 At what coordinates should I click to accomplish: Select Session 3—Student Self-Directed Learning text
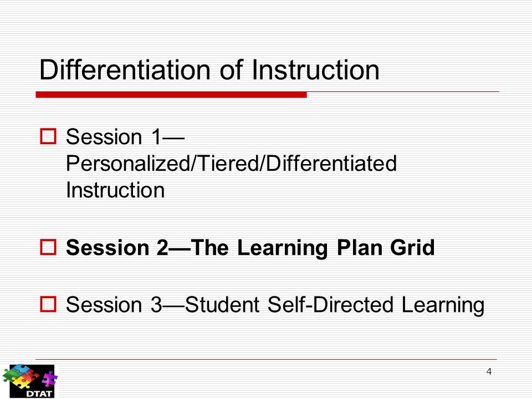275,305
